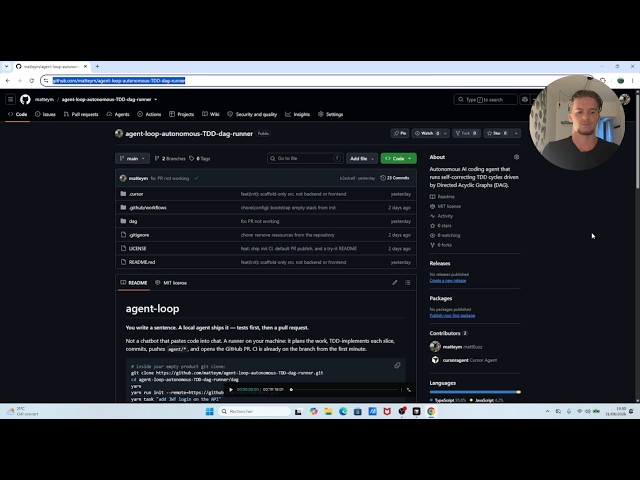Viewport: 640px width, 480px height.
Task: Open Microsoft Edge from the taskbar
Action: (343, 411)
